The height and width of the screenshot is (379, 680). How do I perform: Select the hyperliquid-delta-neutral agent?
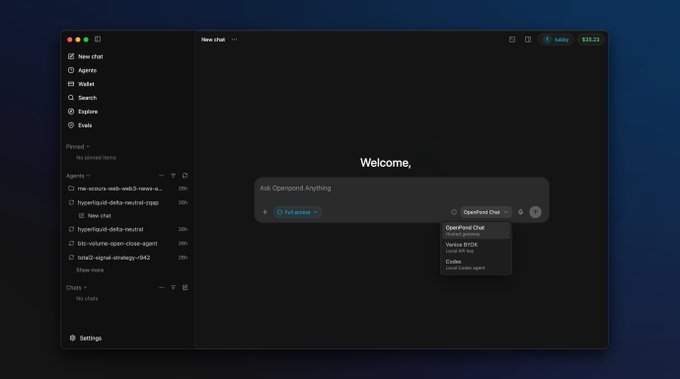pos(128,229)
